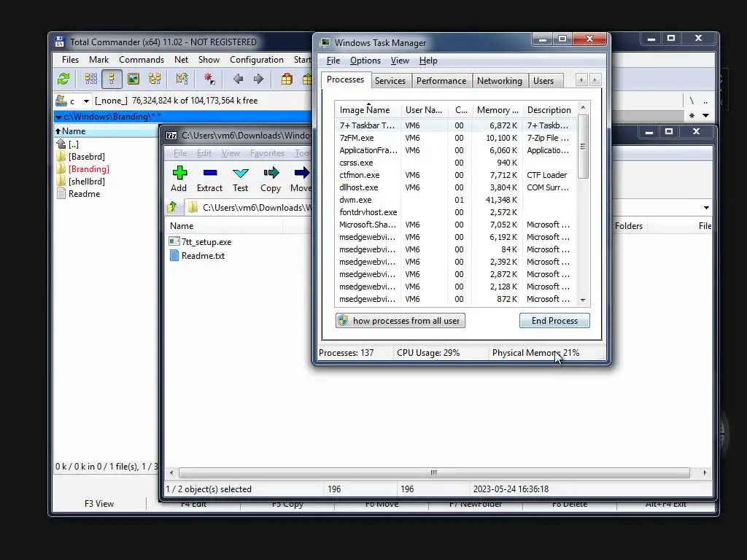Go back with the left arrow icon
The image size is (747, 560).
coord(239,79)
